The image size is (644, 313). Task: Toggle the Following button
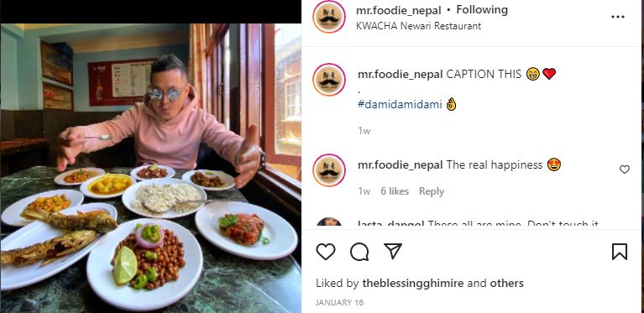click(x=482, y=10)
